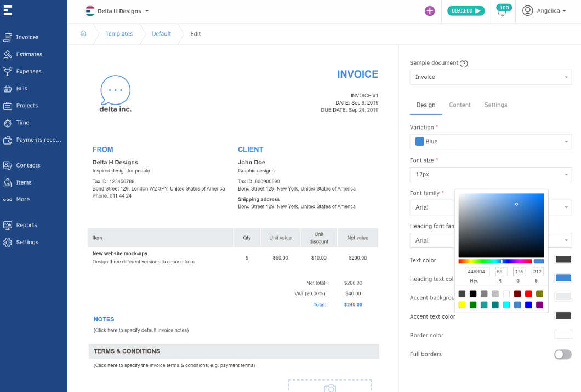Viewport: 581px width, 392px height.
Task: Click the Sample document help question mark
Action: pyautogui.click(x=464, y=64)
